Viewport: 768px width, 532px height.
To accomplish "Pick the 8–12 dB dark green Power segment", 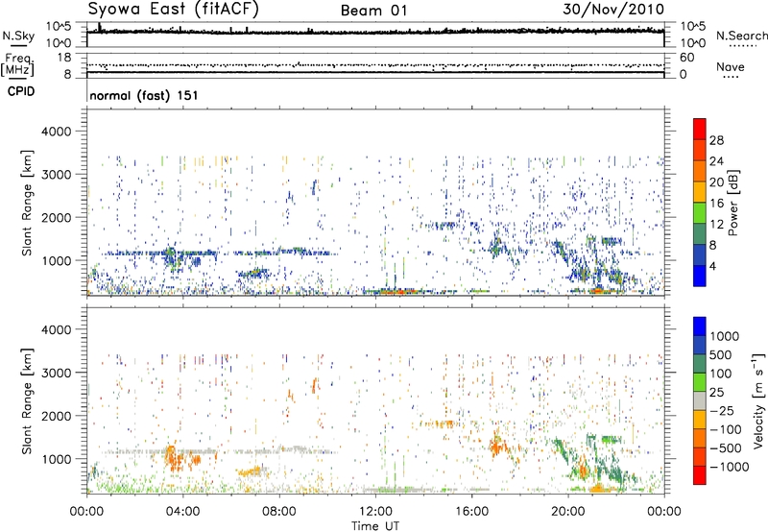I will [x=700, y=234].
